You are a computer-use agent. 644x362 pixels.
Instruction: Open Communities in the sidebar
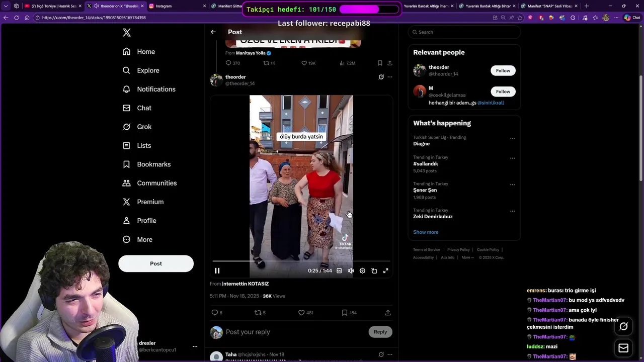point(150,183)
